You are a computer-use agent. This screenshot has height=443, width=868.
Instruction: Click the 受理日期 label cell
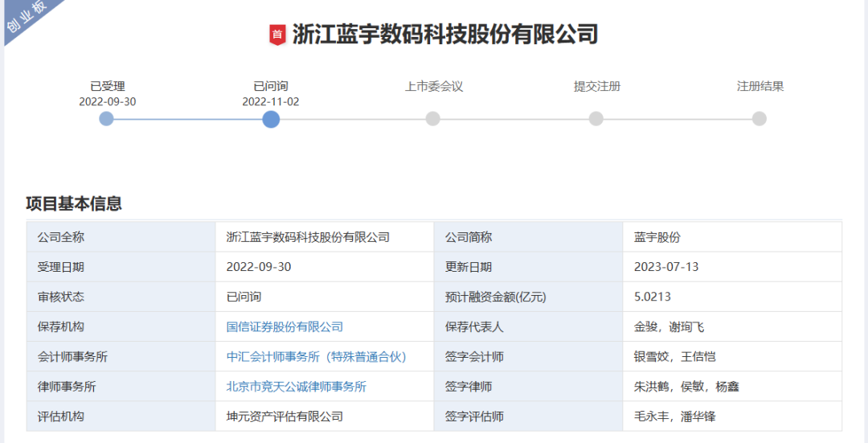(x=121, y=267)
